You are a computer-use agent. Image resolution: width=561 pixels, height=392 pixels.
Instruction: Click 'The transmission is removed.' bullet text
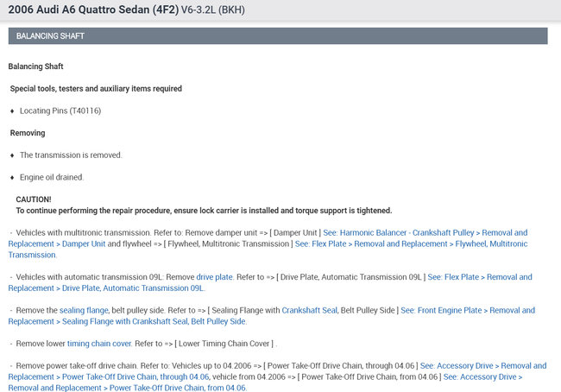tap(71, 155)
